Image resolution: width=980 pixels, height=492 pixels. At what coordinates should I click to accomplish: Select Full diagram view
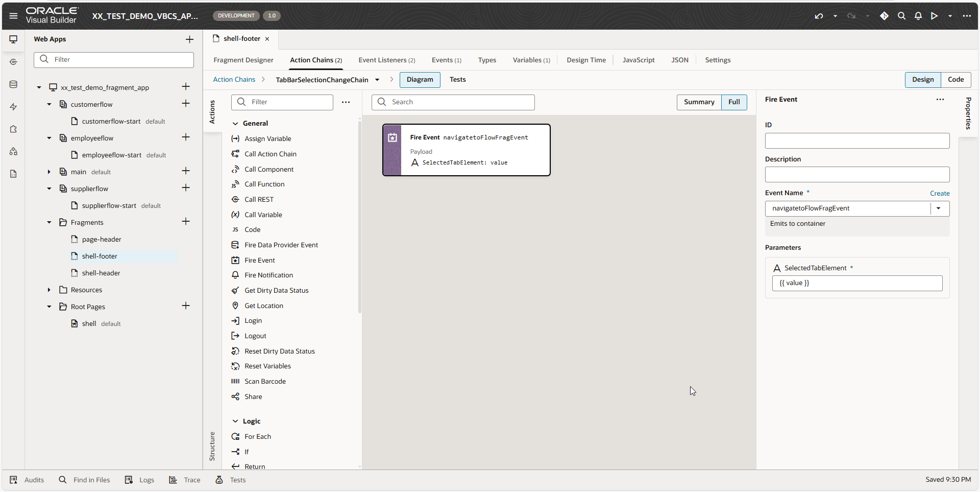[x=734, y=102]
